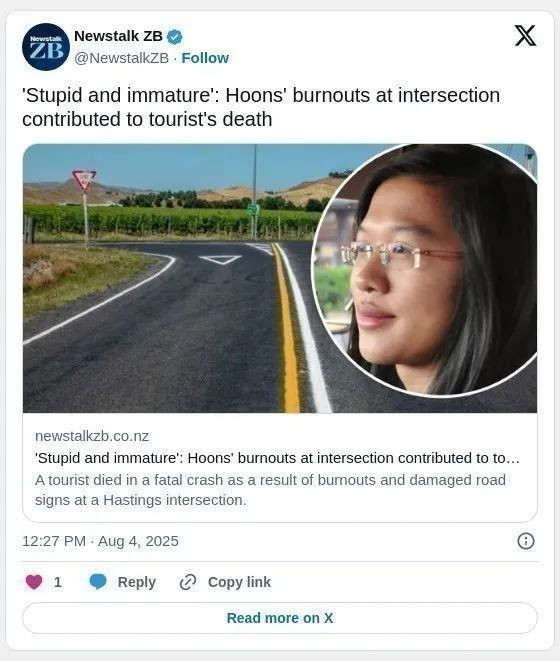Open the link card article headline
Image resolution: width=560 pixels, height=661 pixels.
tap(277, 458)
